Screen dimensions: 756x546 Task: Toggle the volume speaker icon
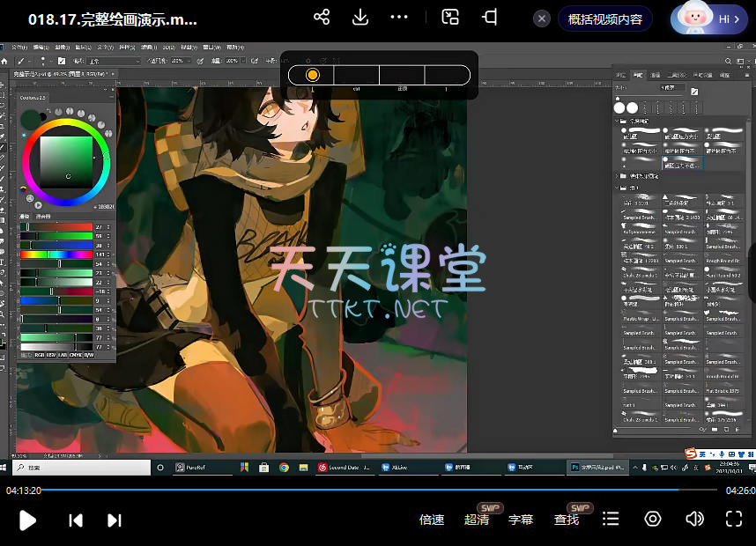694,520
